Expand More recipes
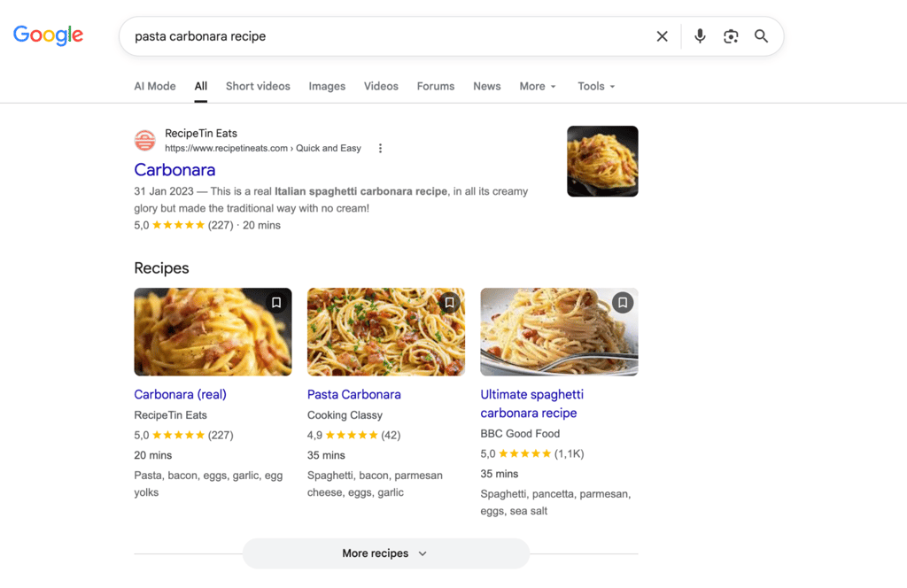The height and width of the screenshot is (588, 907). pyautogui.click(x=386, y=553)
